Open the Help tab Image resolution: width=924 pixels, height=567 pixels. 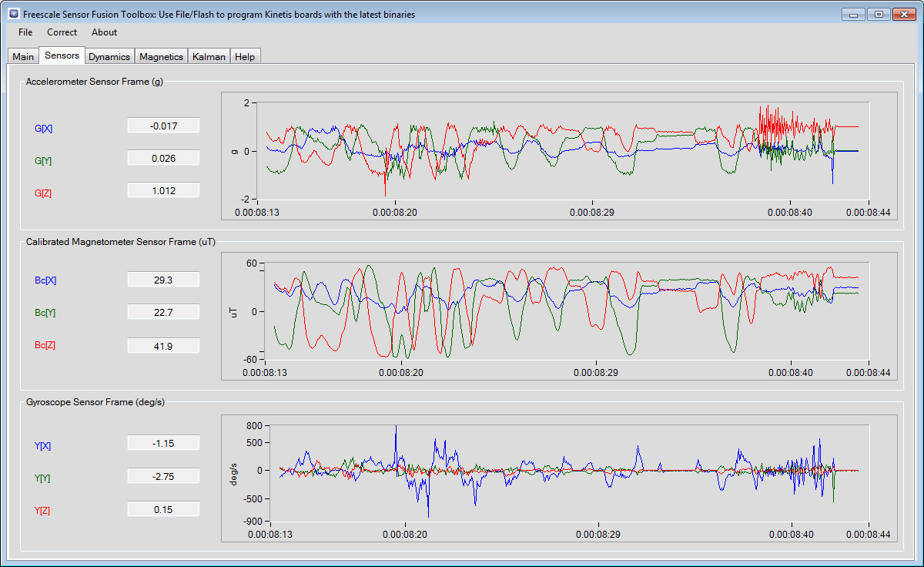(245, 56)
